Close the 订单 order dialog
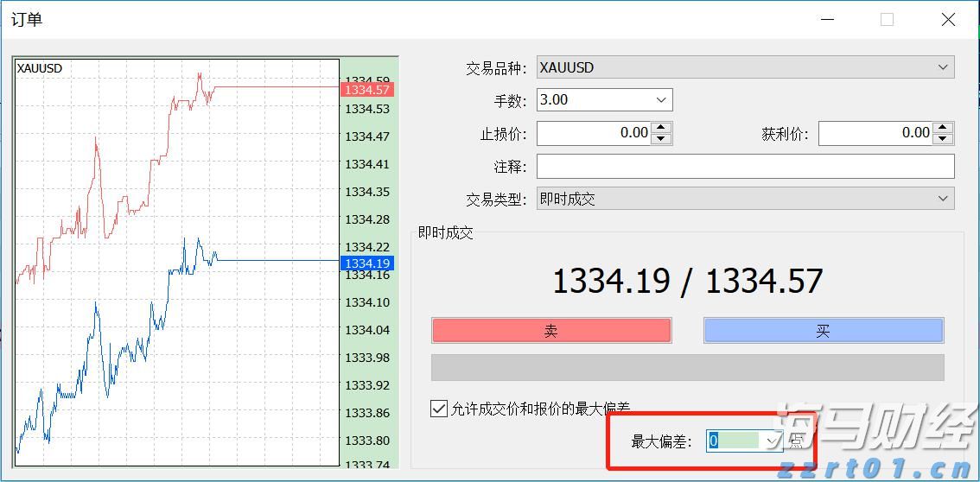 pos(948,20)
